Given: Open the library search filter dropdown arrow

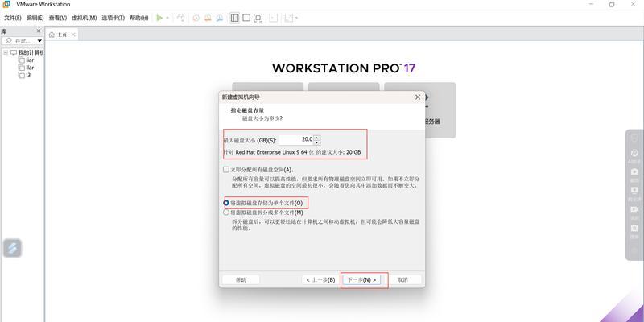Looking at the screenshot, I should (x=39, y=41).
